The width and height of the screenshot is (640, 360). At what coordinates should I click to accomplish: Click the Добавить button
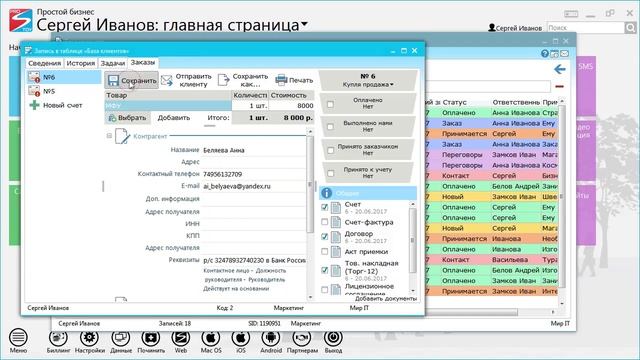(x=173, y=118)
